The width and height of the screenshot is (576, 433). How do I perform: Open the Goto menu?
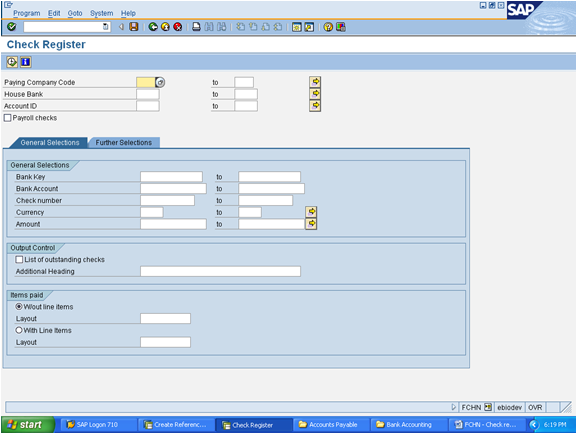75,13
